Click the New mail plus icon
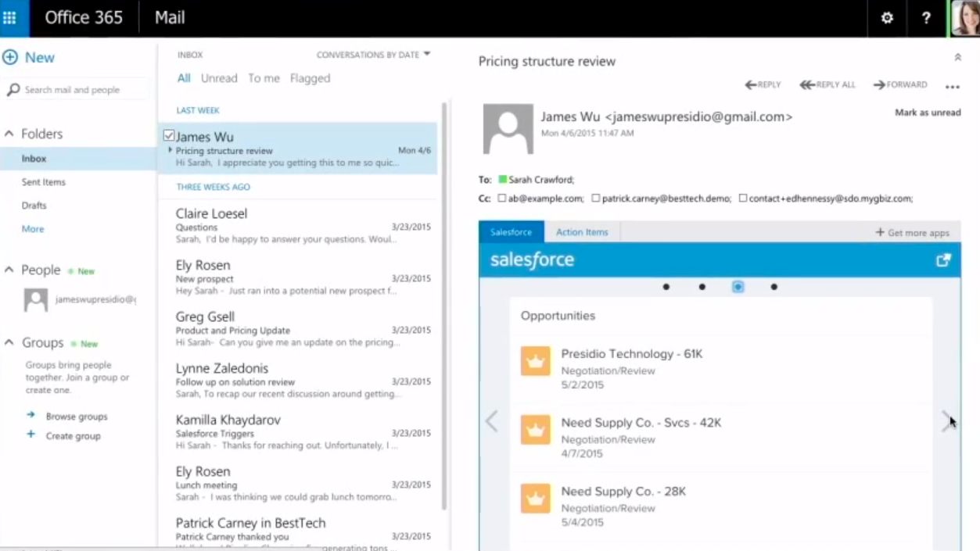980x551 pixels. pyautogui.click(x=10, y=57)
